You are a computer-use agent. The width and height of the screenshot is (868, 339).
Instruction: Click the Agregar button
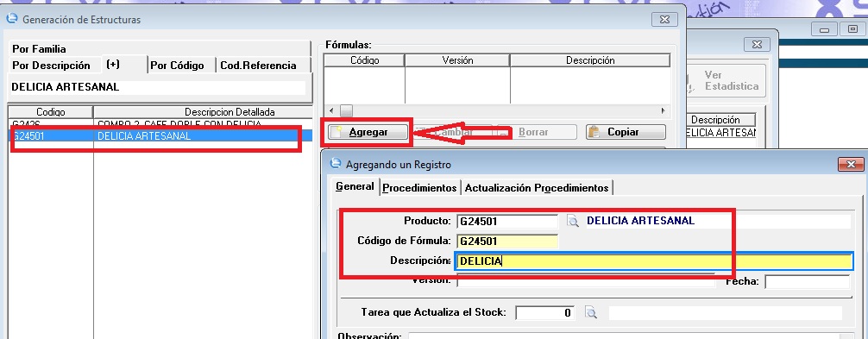(x=368, y=132)
